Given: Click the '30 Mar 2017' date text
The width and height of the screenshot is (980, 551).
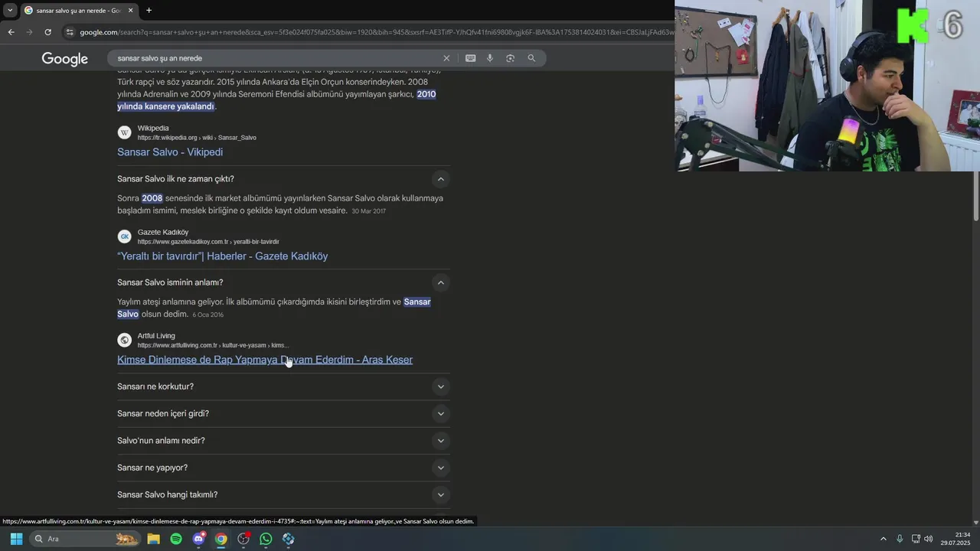Looking at the screenshot, I should 368,211.
